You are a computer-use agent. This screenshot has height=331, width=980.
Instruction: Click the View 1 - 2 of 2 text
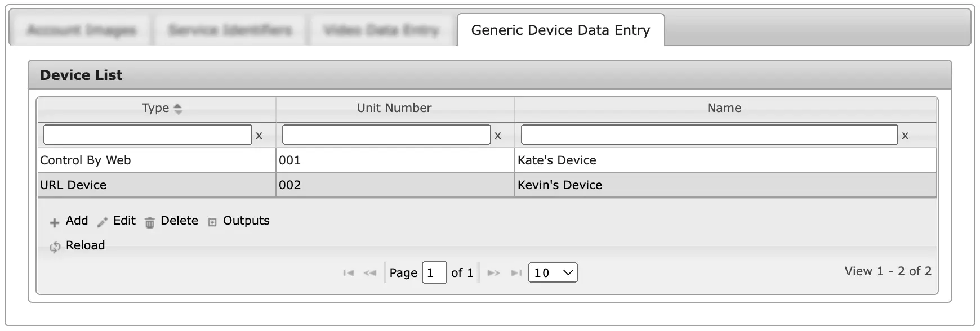pyautogui.click(x=888, y=271)
